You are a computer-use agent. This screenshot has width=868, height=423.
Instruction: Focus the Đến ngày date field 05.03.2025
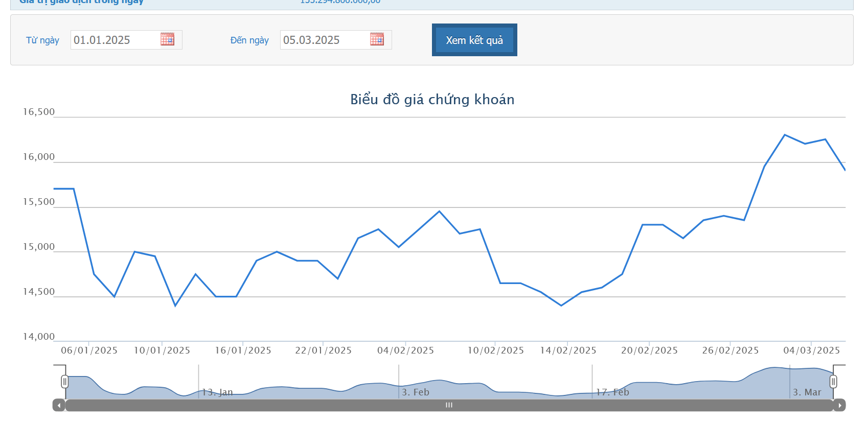[x=323, y=40]
